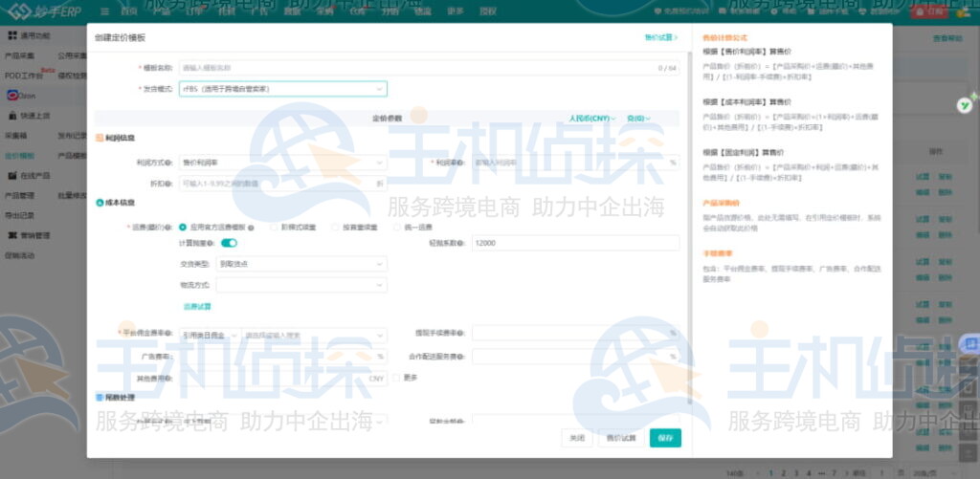Click the 利润率 input field

pyautogui.click(x=575, y=163)
